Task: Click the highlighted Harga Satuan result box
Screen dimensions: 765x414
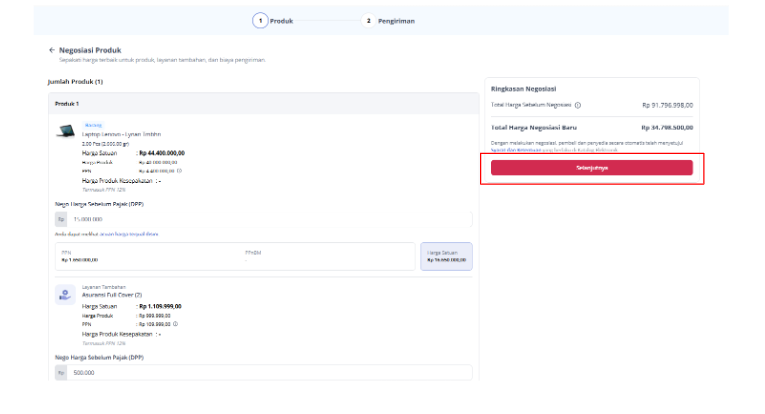Action: pos(446,256)
